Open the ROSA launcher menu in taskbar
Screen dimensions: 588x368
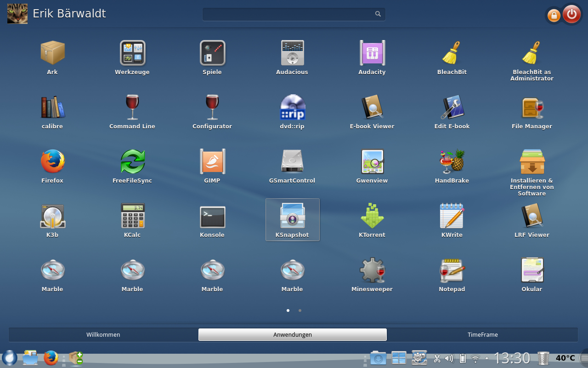pyautogui.click(x=9, y=358)
